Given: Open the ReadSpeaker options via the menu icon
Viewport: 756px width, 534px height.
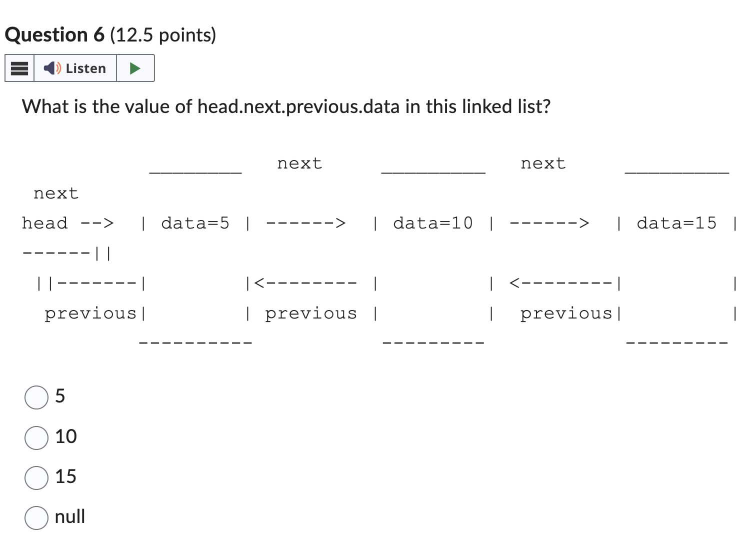Looking at the screenshot, I should [x=19, y=68].
